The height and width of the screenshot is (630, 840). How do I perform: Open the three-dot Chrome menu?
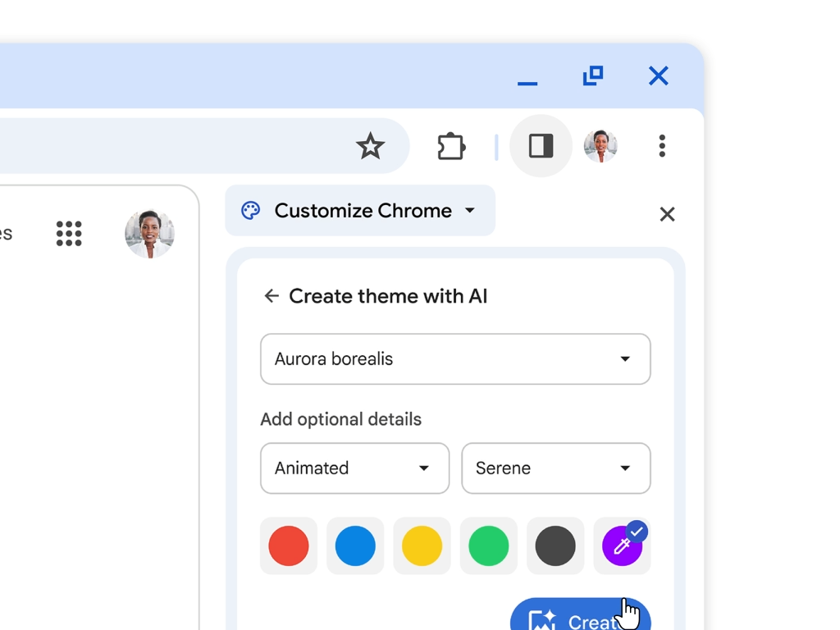pyautogui.click(x=662, y=146)
